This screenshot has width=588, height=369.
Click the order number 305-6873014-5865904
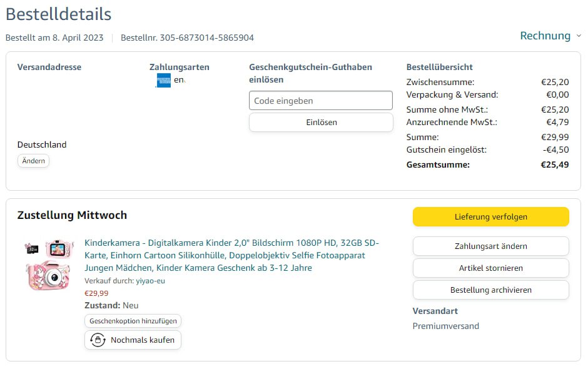pos(206,38)
